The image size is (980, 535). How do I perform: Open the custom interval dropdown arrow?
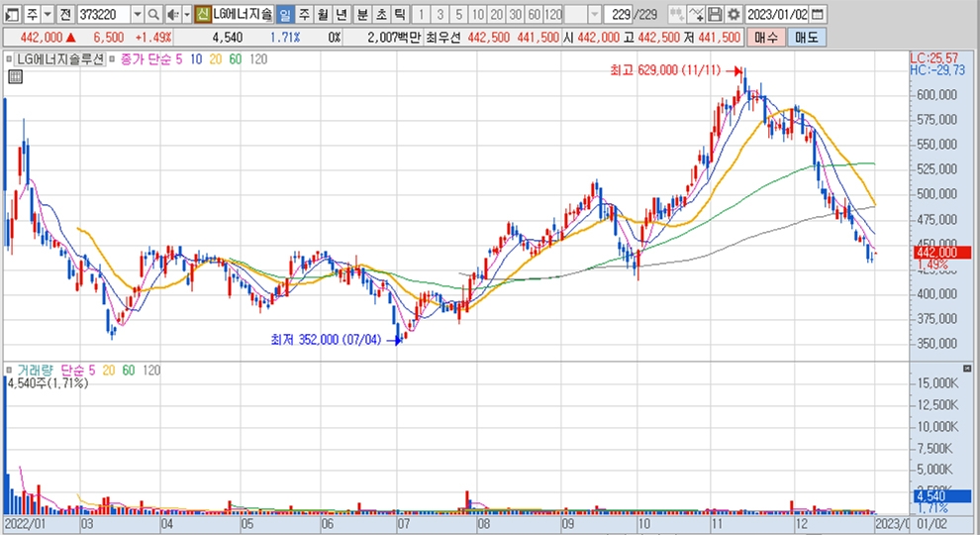[594, 14]
